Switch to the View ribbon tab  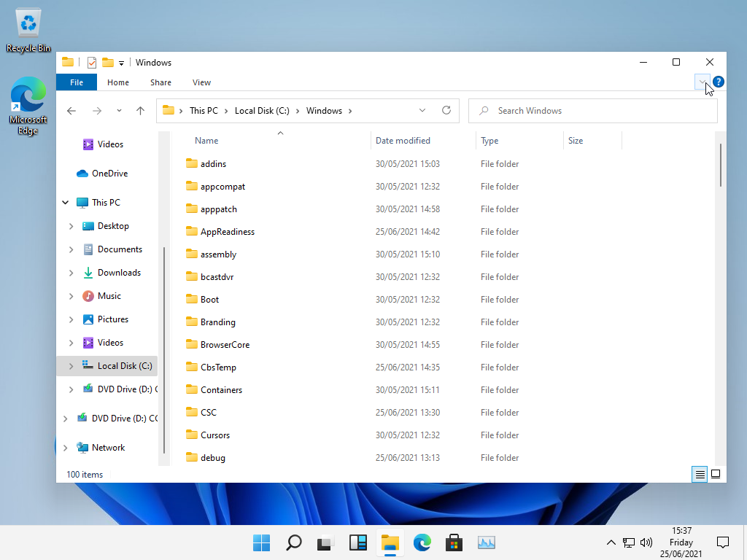pyautogui.click(x=201, y=82)
